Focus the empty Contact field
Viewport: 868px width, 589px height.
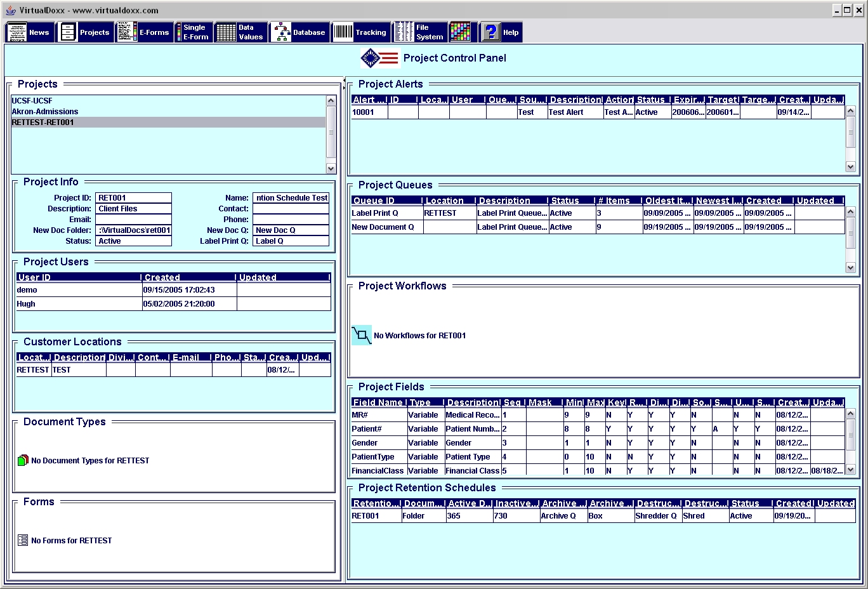coord(291,209)
